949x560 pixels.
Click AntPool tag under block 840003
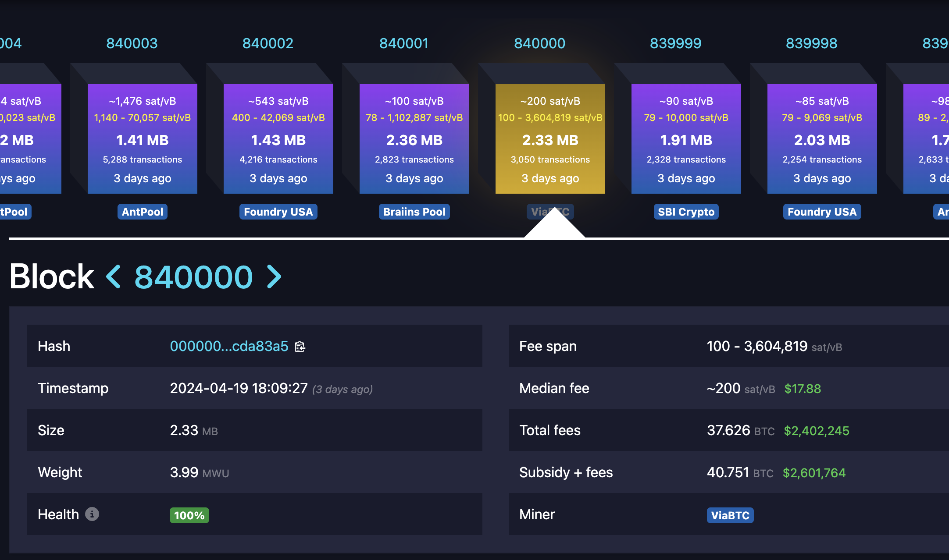point(142,212)
